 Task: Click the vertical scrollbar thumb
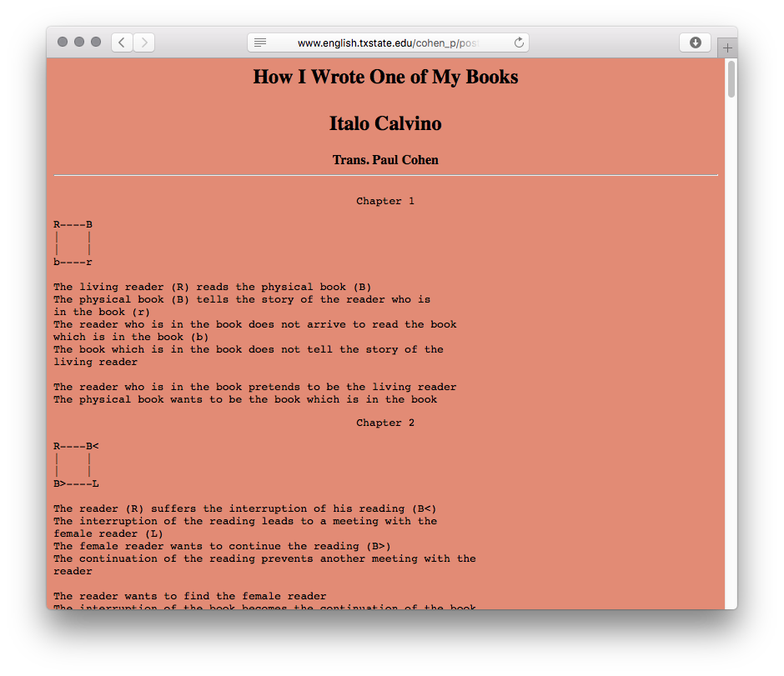[731, 79]
